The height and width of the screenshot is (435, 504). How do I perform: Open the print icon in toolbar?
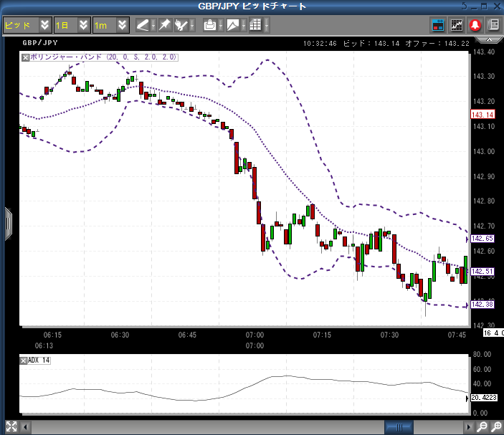pos(209,25)
